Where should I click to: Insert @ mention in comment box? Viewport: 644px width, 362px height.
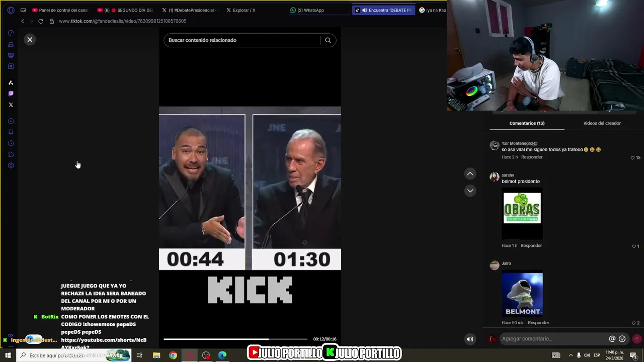tap(612, 339)
